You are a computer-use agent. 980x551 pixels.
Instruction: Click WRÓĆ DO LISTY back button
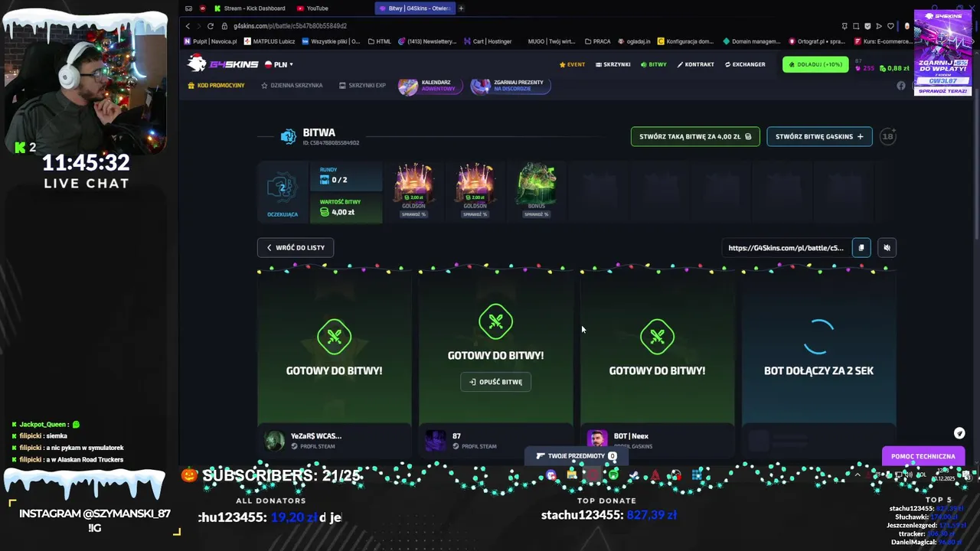tap(296, 247)
